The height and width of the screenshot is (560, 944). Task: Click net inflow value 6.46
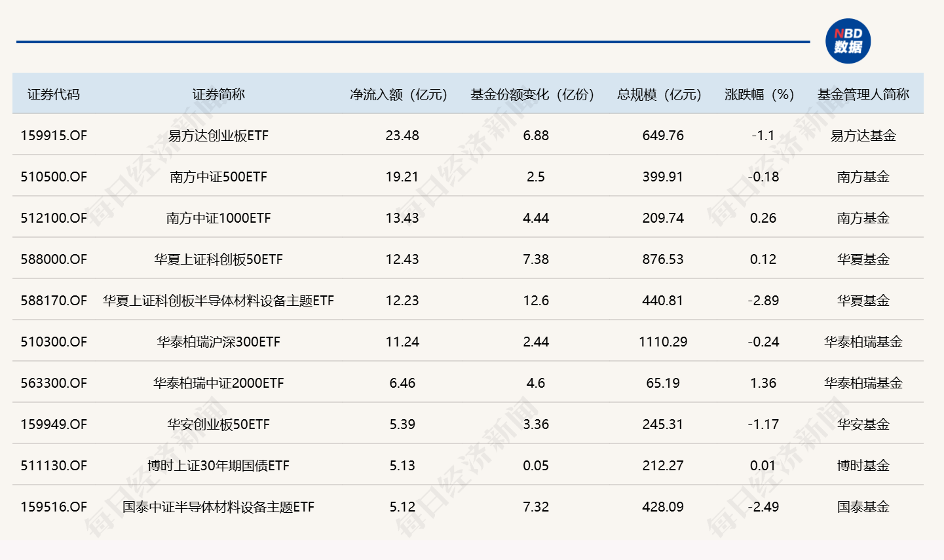[402, 383]
